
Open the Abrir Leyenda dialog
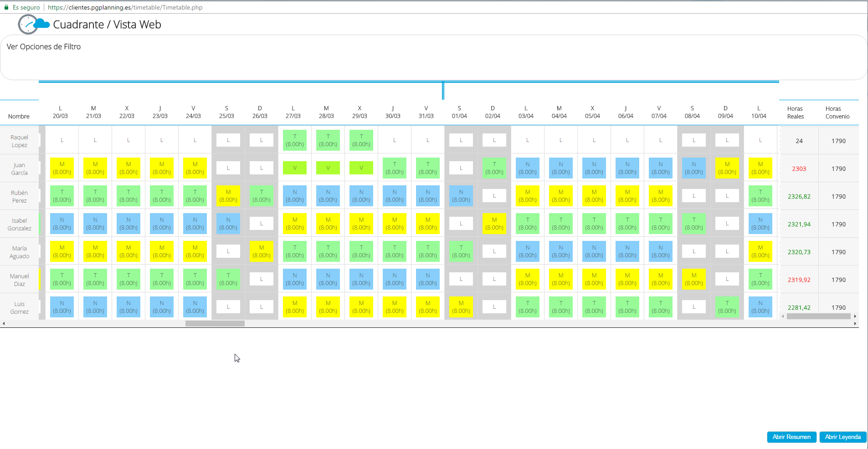click(842, 437)
